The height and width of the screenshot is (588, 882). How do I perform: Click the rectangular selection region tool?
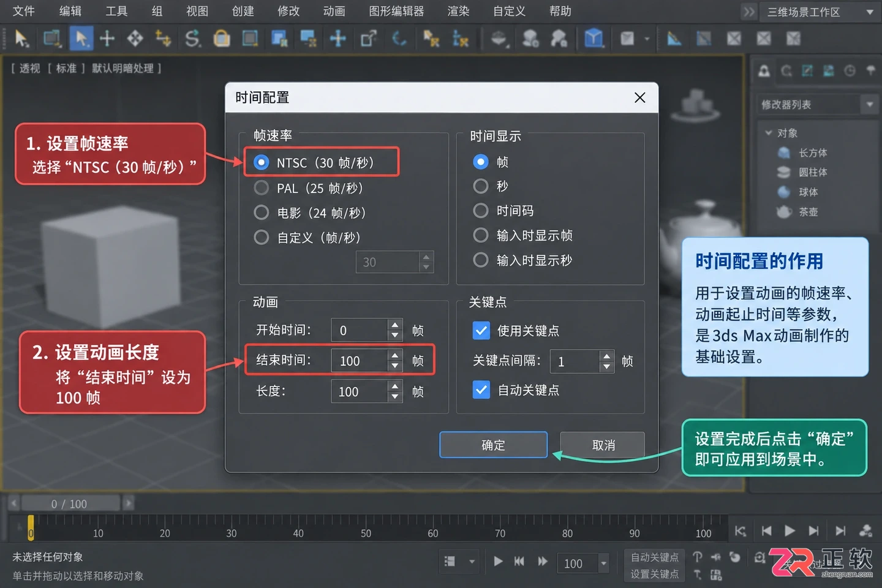coord(52,39)
